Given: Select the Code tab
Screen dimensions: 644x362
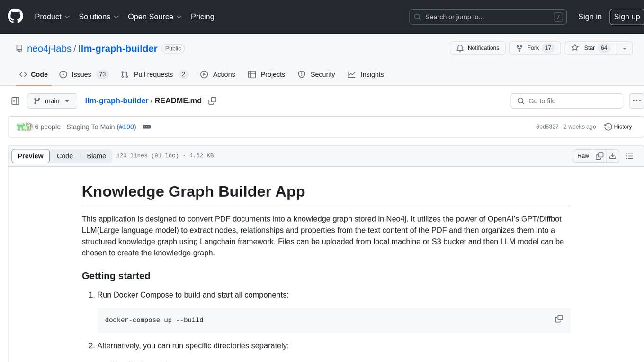Looking at the screenshot, I should pos(34,74).
